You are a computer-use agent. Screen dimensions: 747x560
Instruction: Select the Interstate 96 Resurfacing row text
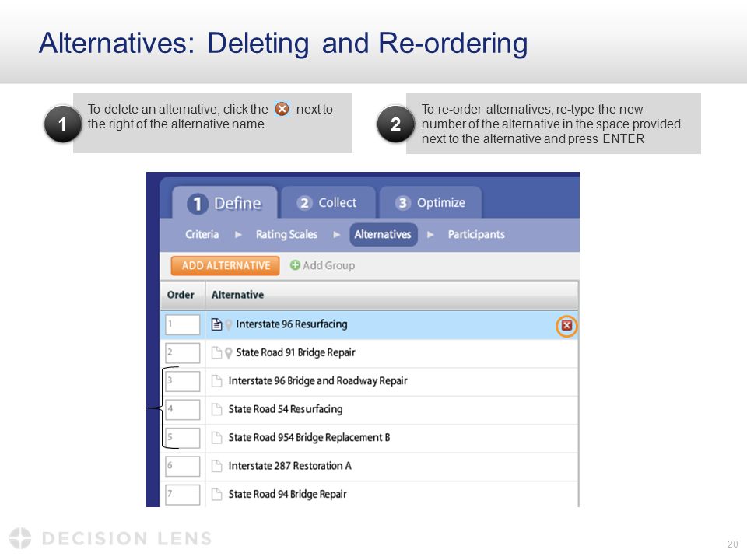[292, 324]
